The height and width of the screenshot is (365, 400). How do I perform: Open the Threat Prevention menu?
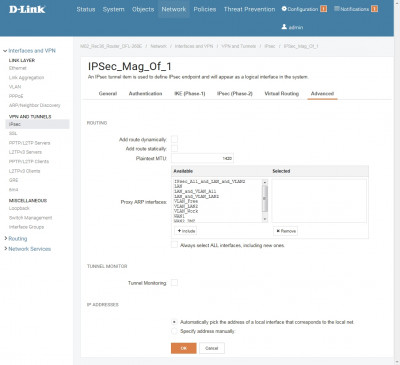[249, 9]
